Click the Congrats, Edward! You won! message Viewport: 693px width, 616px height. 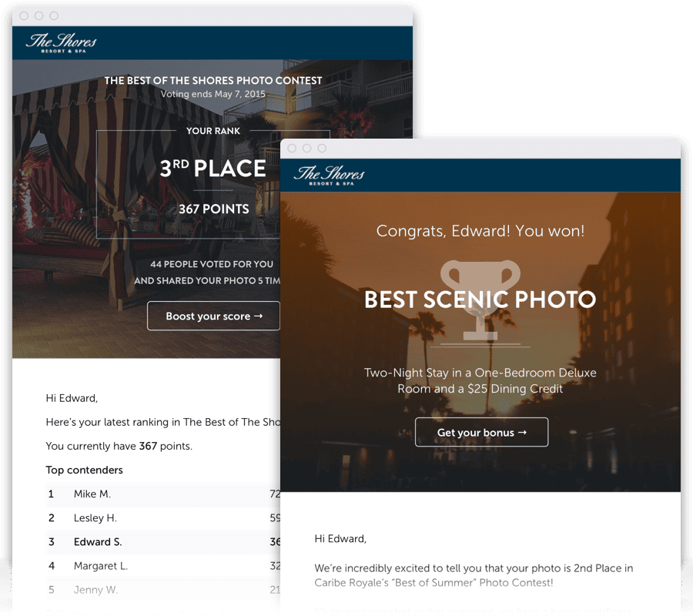(x=480, y=231)
